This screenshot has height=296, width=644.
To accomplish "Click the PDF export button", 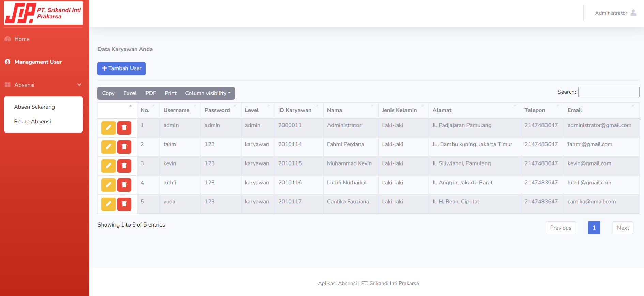I will (x=151, y=93).
